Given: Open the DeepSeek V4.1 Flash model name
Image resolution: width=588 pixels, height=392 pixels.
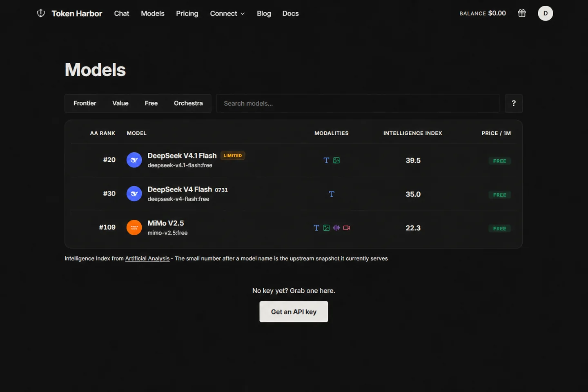Looking at the screenshot, I should coord(182,156).
